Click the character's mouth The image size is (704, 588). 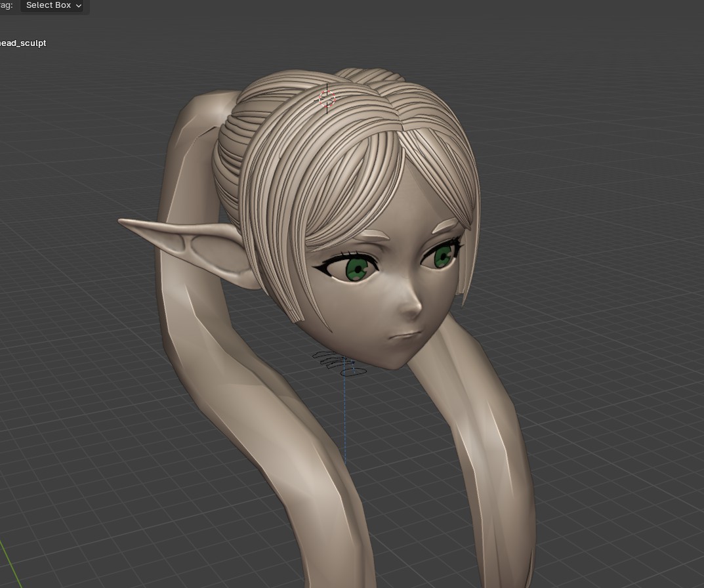coord(404,335)
